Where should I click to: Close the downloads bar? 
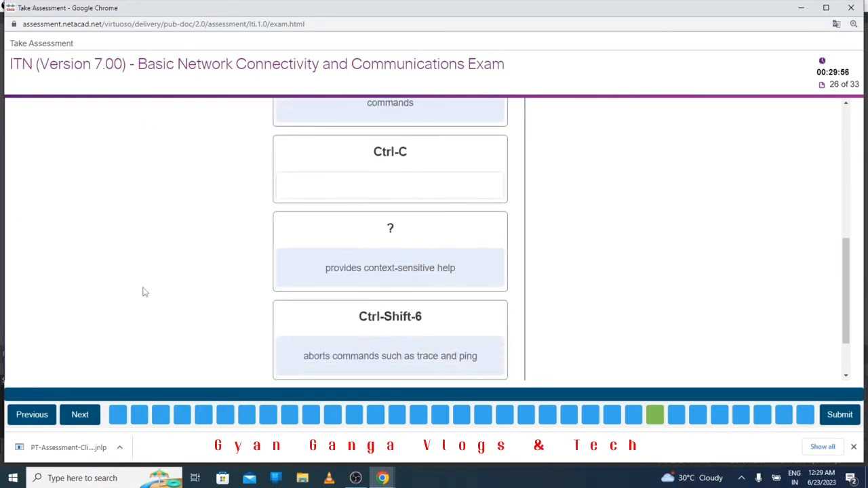coord(854,447)
